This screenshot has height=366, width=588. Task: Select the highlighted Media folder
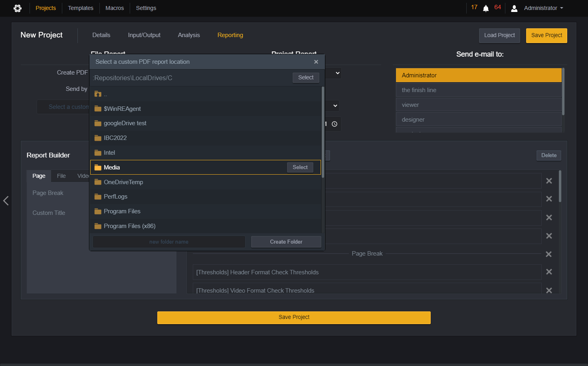300,167
